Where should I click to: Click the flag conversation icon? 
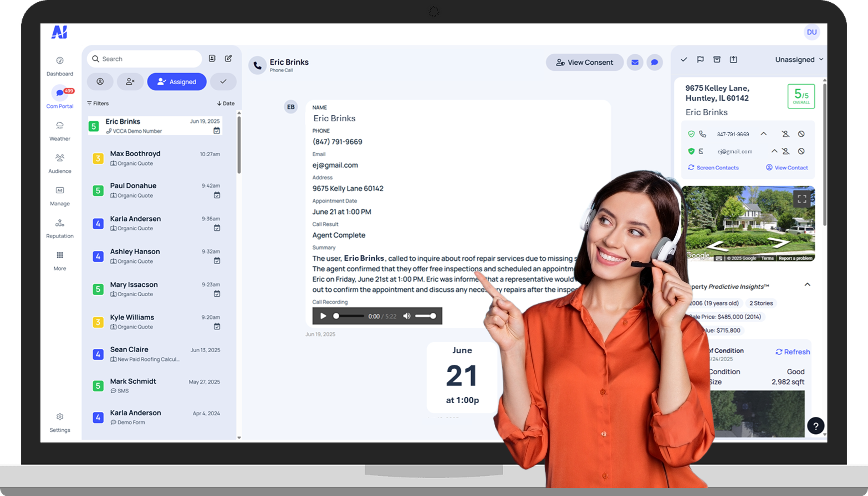pos(700,60)
